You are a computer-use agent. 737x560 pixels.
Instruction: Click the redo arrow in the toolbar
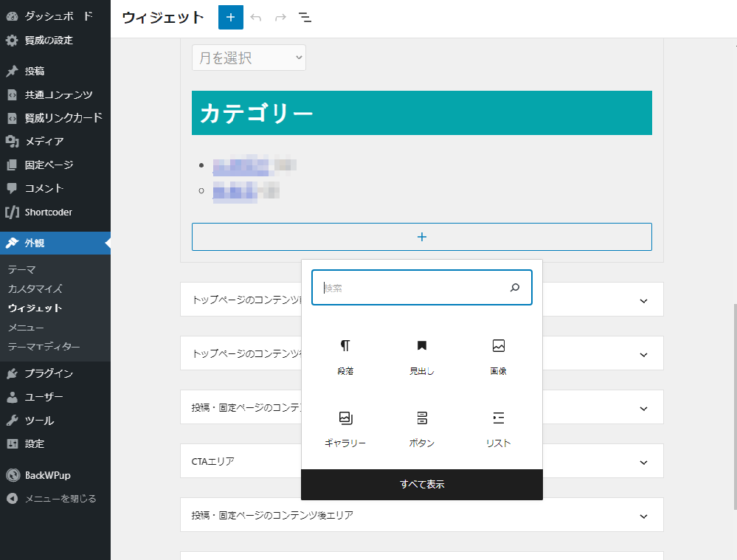coord(280,18)
